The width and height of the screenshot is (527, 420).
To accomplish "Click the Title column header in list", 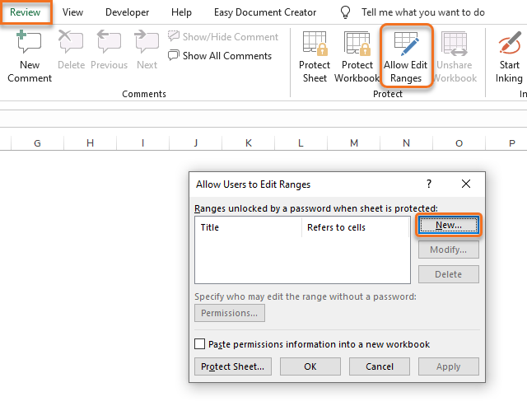I will [x=210, y=227].
